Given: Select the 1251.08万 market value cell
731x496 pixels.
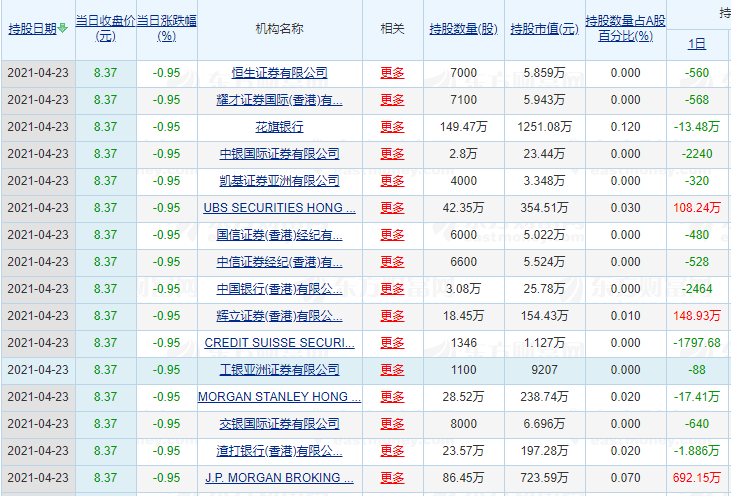Looking at the screenshot, I should click(x=545, y=127).
